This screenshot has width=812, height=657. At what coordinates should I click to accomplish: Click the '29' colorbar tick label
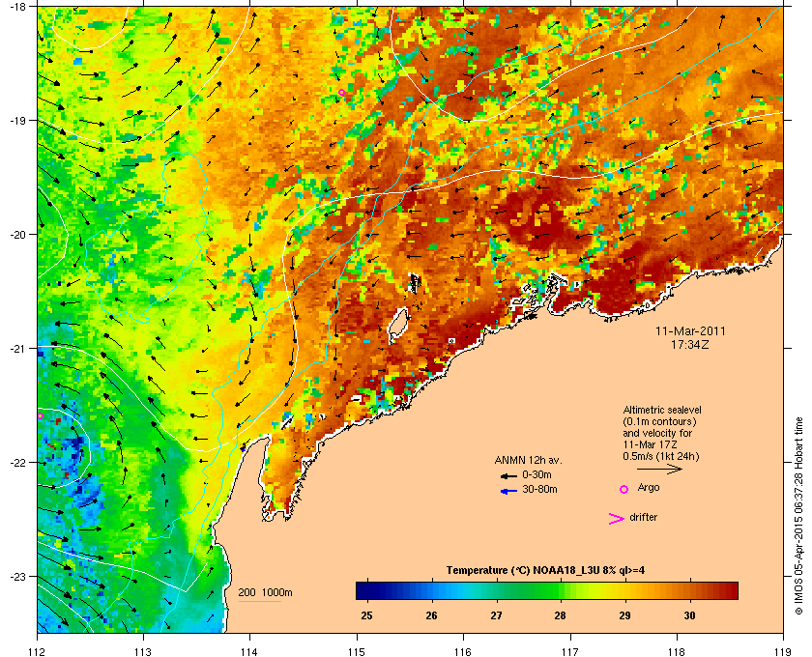624,615
